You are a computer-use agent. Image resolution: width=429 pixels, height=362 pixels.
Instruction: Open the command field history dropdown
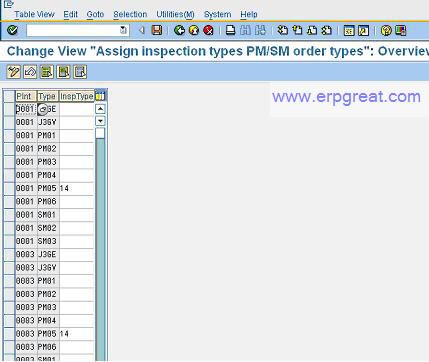(x=123, y=30)
